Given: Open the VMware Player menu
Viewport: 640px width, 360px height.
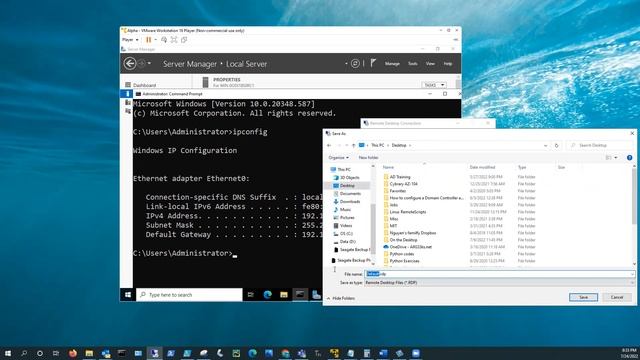Looking at the screenshot, I should [x=130, y=40].
